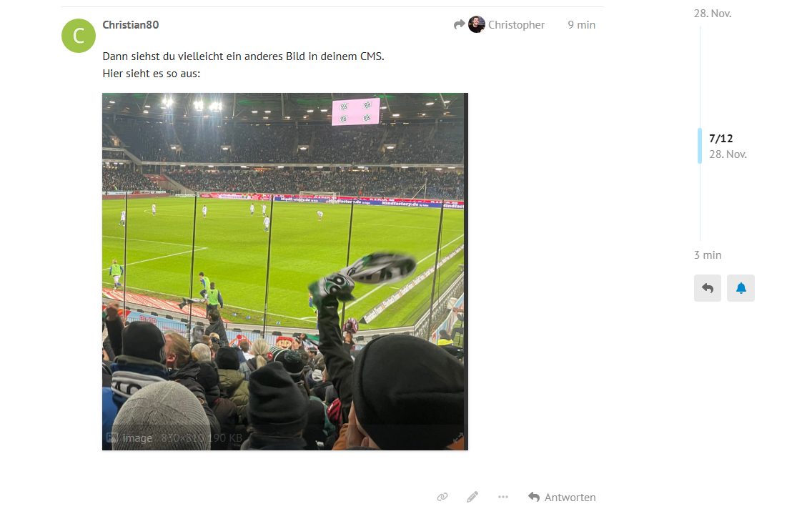Screen dimensions: 812x524
Task: Open the stadium photo in lightbox
Action: pos(284,272)
